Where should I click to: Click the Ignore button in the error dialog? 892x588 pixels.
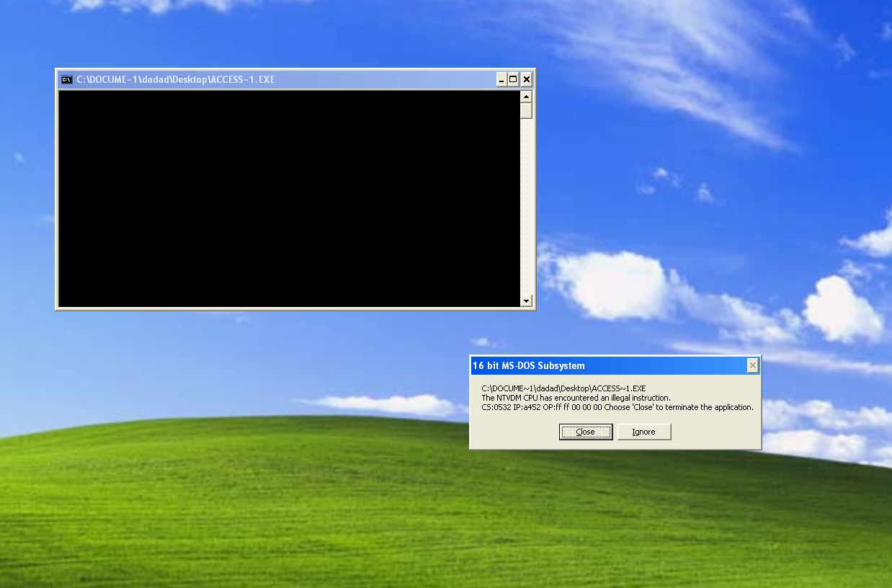pos(644,432)
